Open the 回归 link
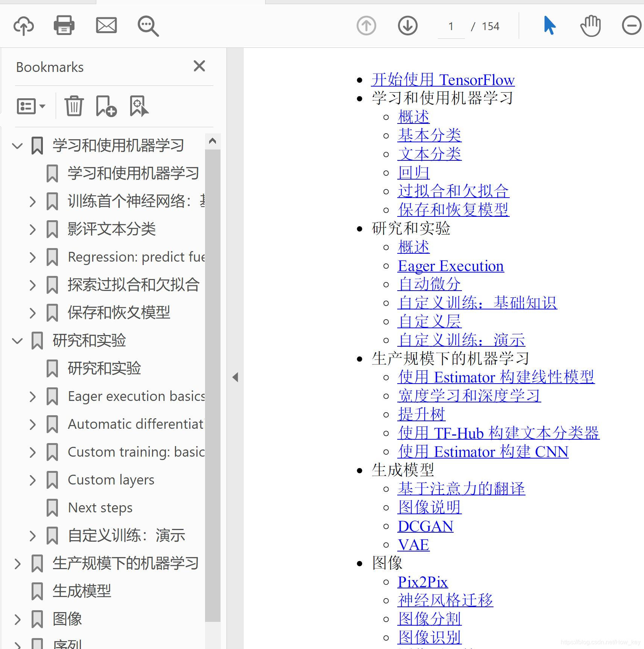The height and width of the screenshot is (649, 644). pyautogui.click(x=413, y=173)
